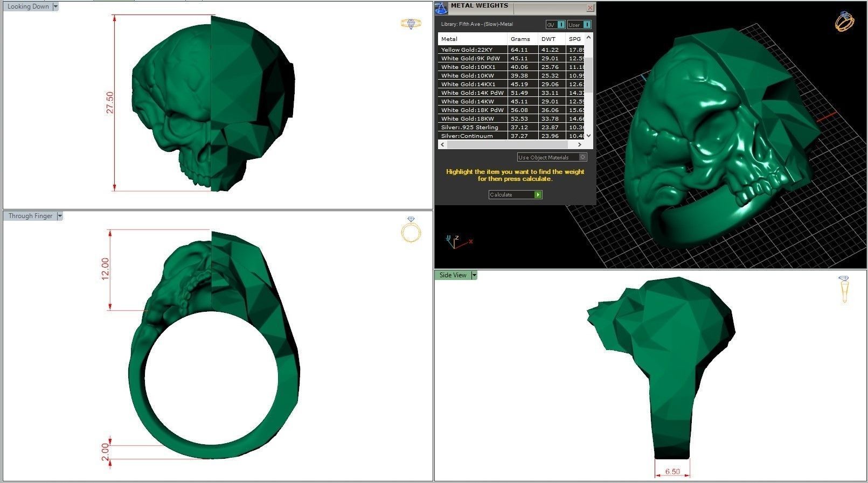Screen dimensions: 868x483
Task: Select the White Gold:9K PdW row
Action: pyautogui.click(x=511, y=58)
